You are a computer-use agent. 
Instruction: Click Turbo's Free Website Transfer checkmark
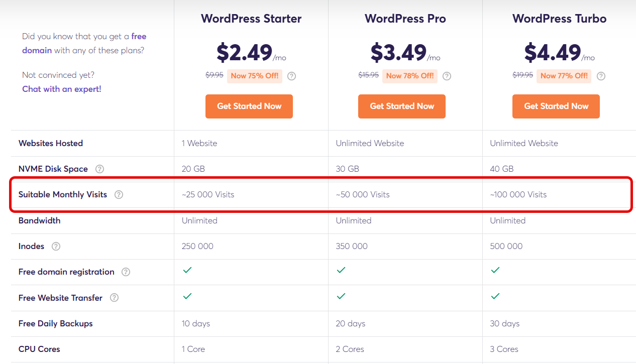pyautogui.click(x=495, y=296)
